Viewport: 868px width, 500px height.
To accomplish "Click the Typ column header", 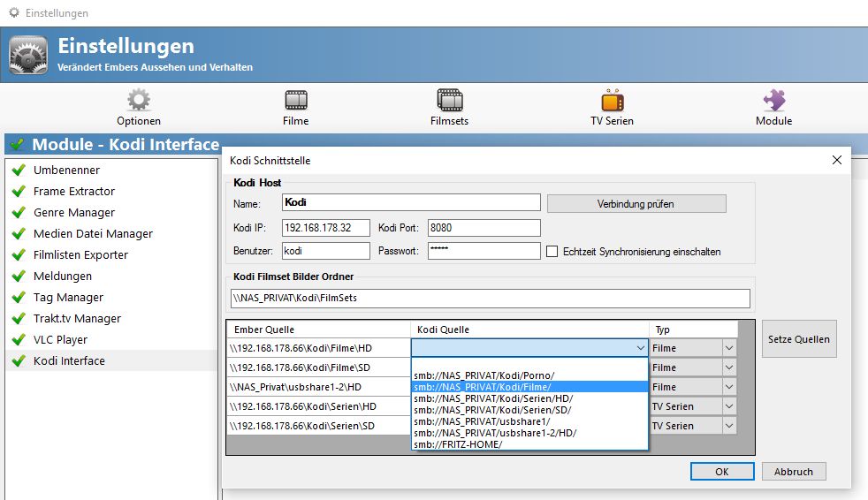I will point(694,330).
